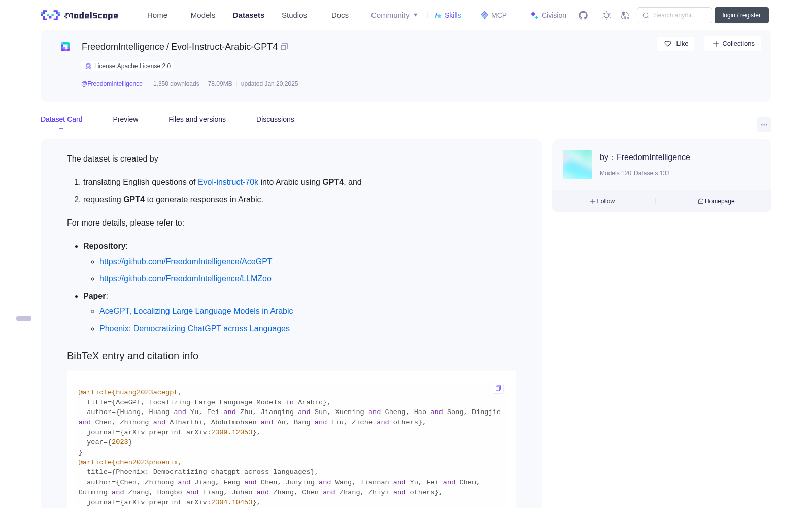Click Datasets 133 count in sidebar
Screen dimensions: 812x508
(x=652, y=173)
